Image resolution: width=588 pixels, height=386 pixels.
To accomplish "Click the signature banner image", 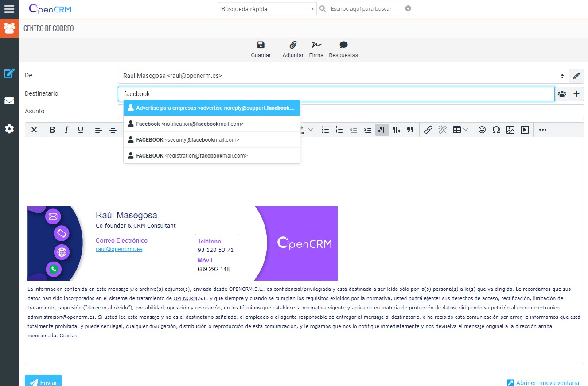I will 183,243.
